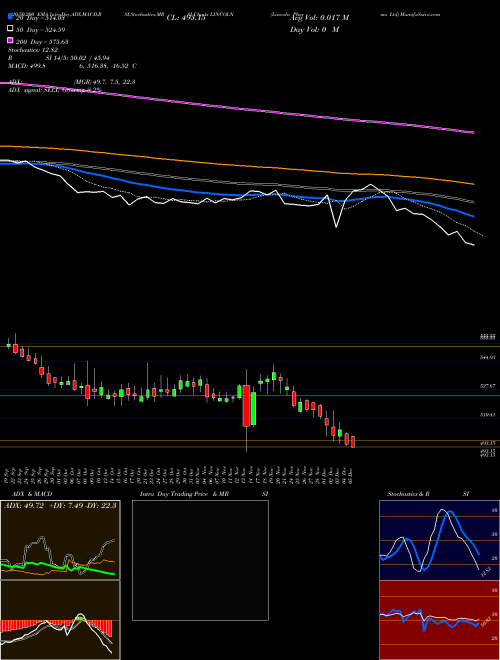Click the blue 20 Day legend swatch
Image resolution: width=500 pixels, height=660 pixels.
click(10, 17)
